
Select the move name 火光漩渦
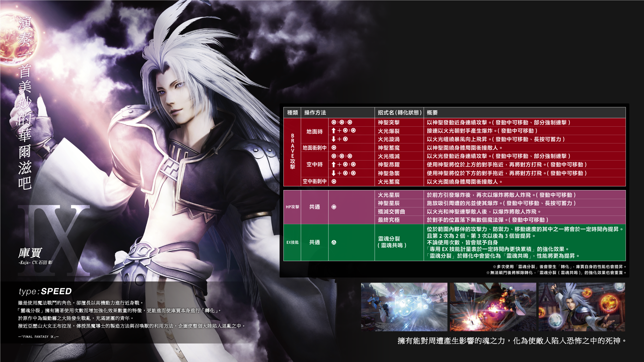pyautogui.click(x=389, y=139)
